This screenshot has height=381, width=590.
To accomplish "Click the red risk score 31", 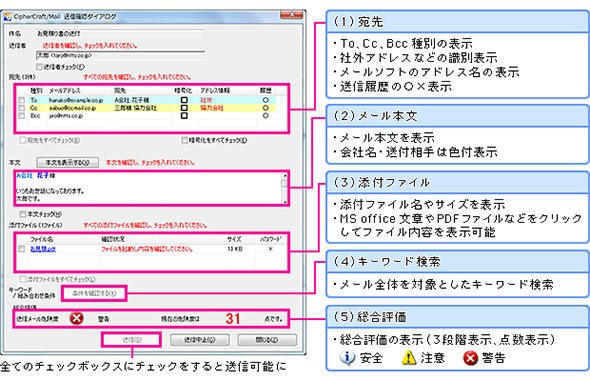I will point(233,319).
